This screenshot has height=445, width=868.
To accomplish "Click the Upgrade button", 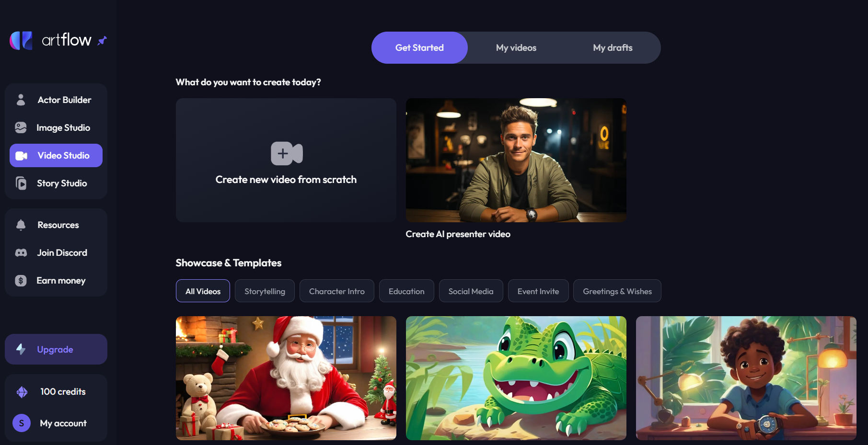I will click(56, 349).
